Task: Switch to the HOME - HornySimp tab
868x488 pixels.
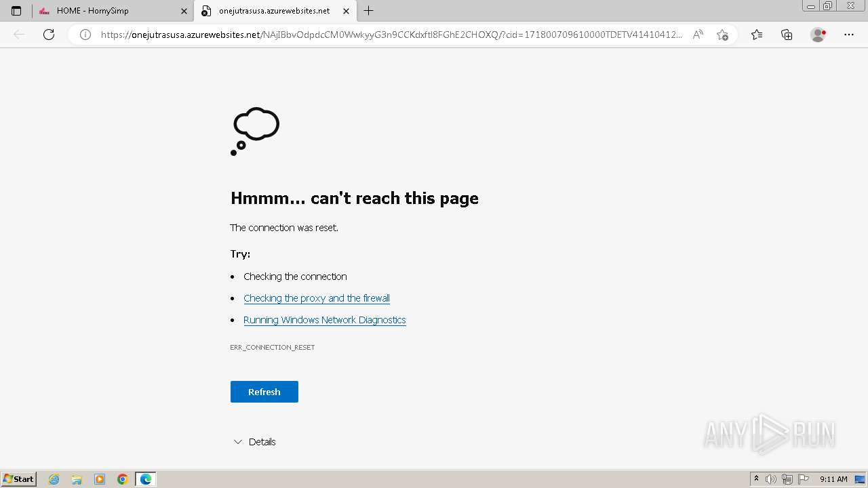Action: pyautogui.click(x=113, y=11)
